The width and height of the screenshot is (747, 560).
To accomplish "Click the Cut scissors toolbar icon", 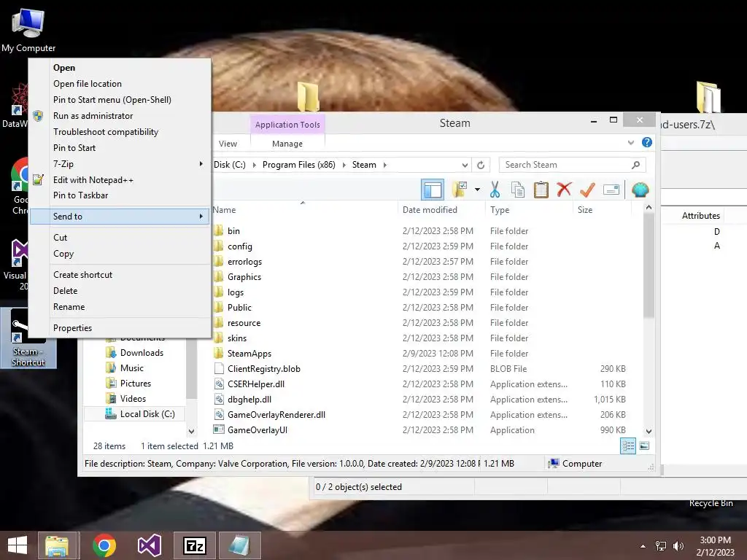I will pyautogui.click(x=495, y=190).
